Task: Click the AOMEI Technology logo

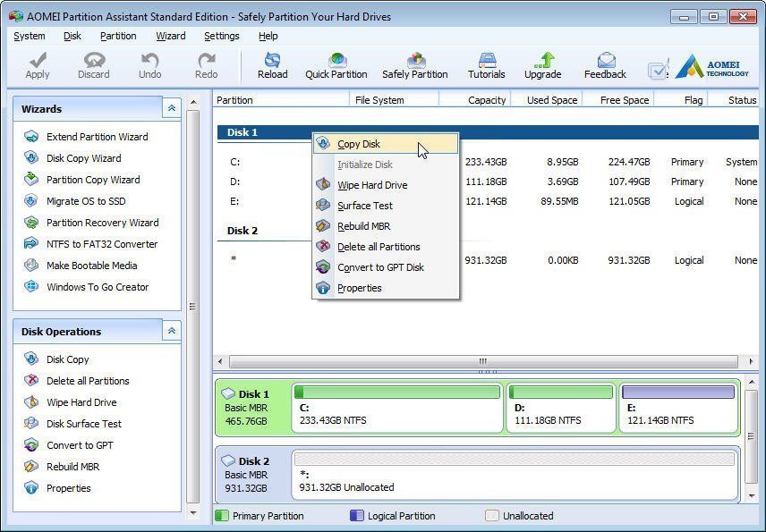Action: coord(711,67)
